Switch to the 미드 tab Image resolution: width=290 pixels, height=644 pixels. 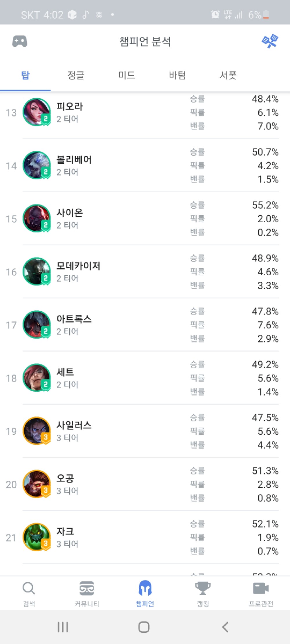click(127, 75)
